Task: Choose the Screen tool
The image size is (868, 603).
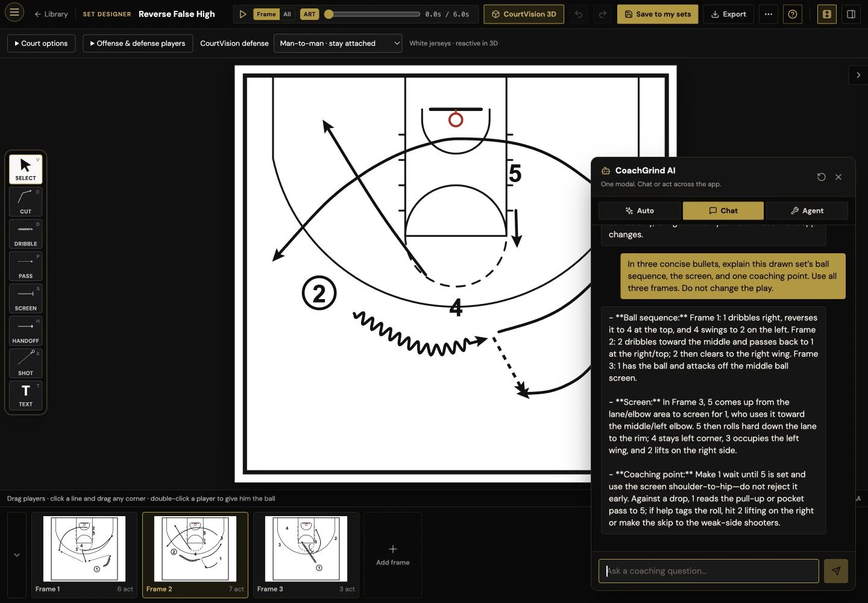Action: [25, 298]
